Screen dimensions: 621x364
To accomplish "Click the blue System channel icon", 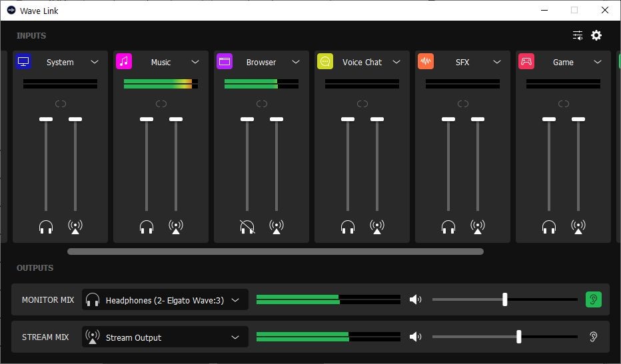I will (23, 62).
